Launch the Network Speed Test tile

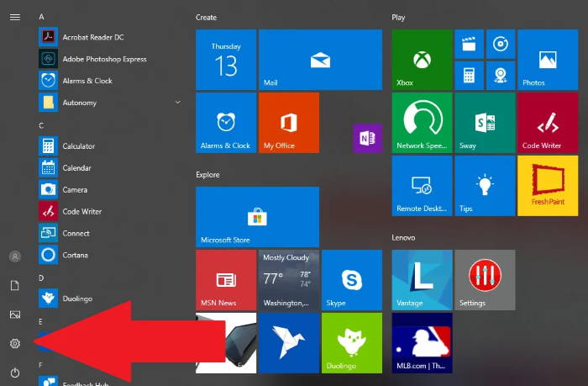pos(422,123)
